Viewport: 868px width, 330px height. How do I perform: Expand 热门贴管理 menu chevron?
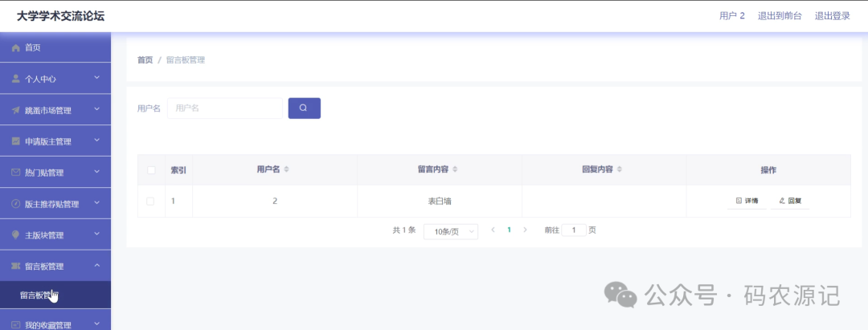point(97,171)
